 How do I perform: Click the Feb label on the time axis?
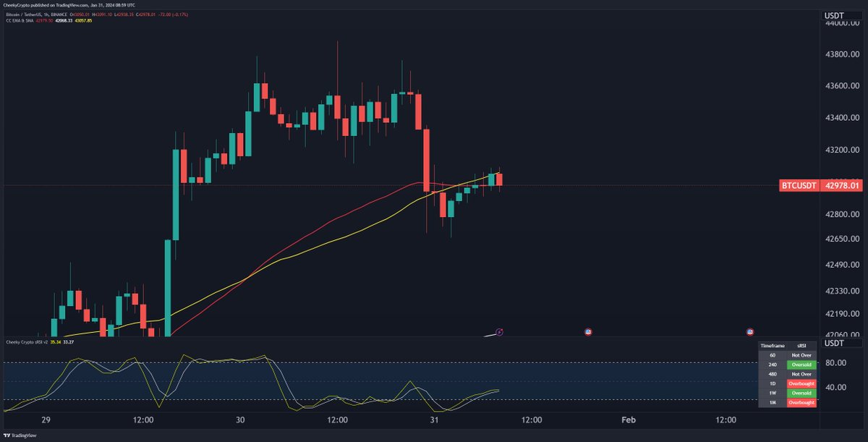629,420
